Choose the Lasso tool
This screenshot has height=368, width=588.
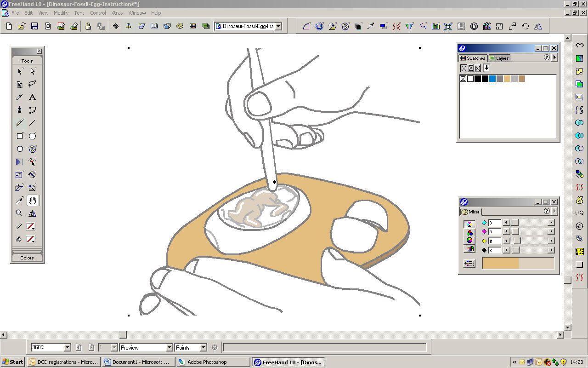click(x=33, y=84)
